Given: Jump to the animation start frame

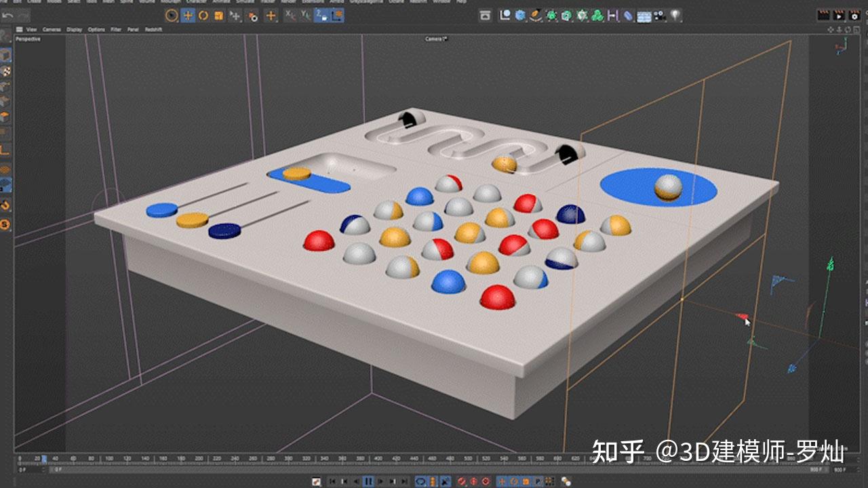Looking at the screenshot, I should click(332, 482).
